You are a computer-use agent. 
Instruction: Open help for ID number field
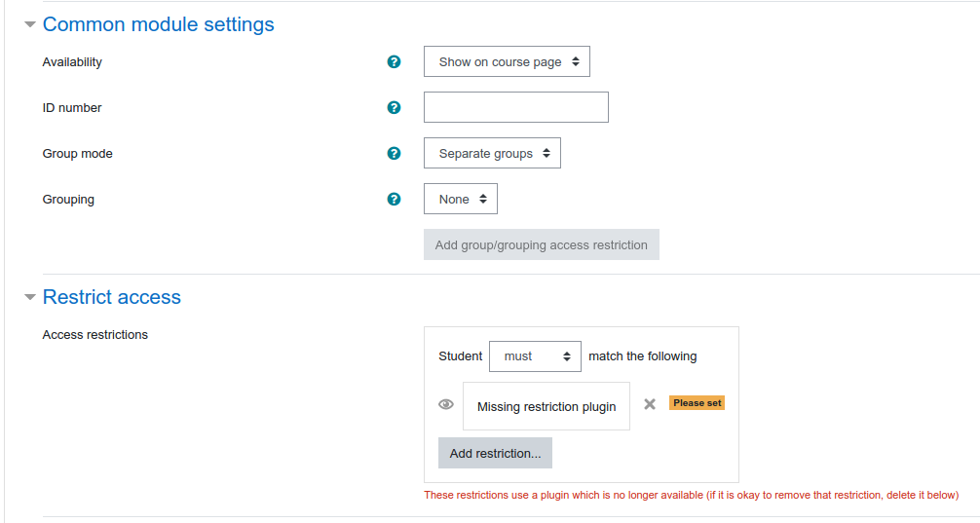pos(394,107)
